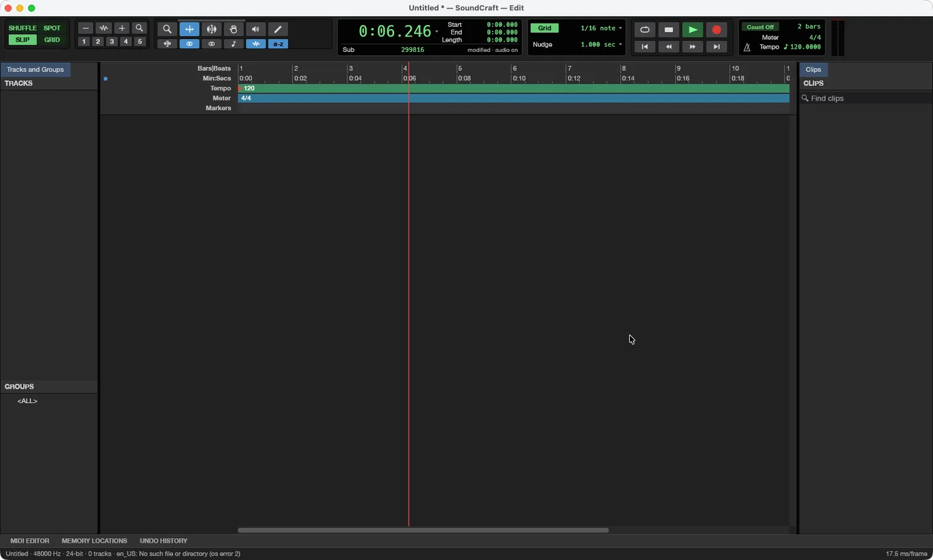Enable GRID edit mode

coord(53,40)
